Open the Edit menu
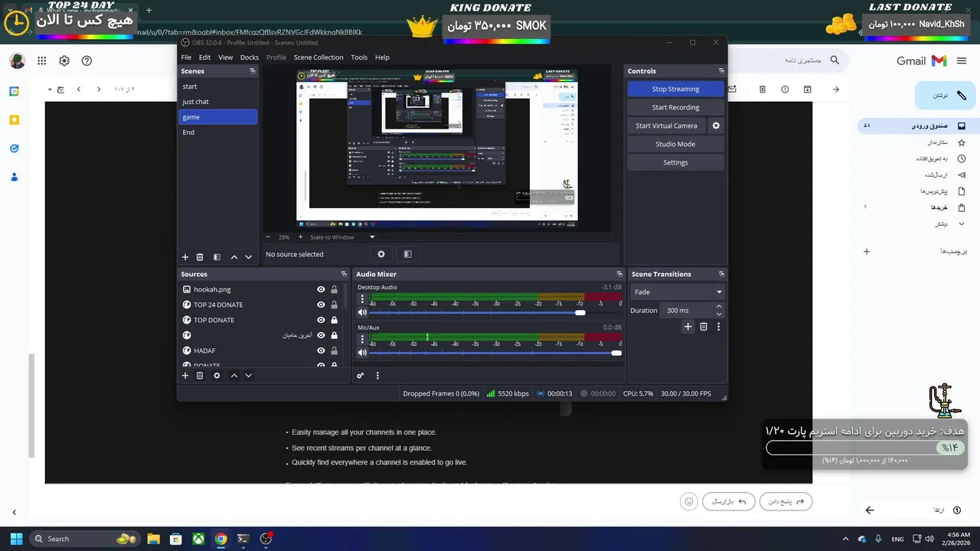 pyautogui.click(x=204, y=57)
